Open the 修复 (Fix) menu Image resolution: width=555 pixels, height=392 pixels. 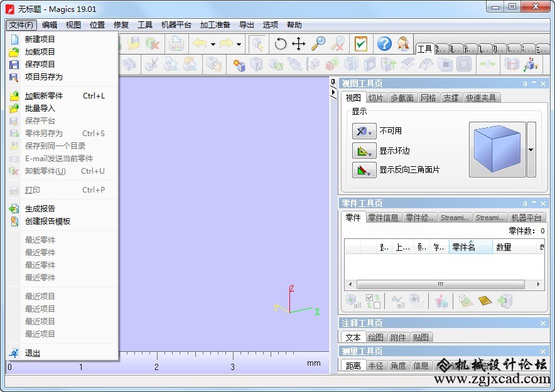coord(121,24)
